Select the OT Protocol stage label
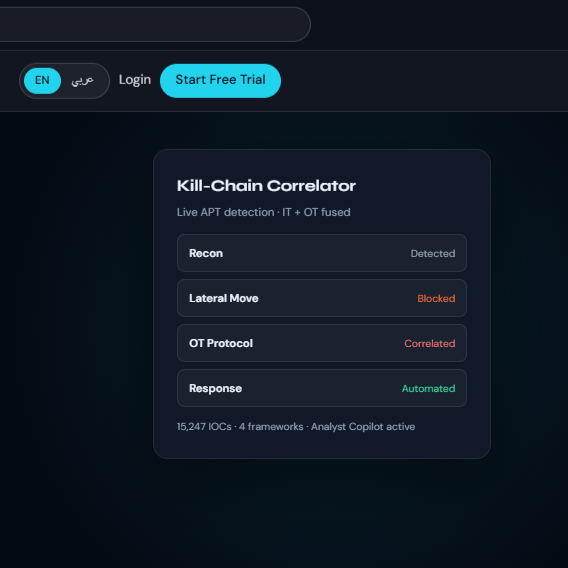 [x=221, y=343]
